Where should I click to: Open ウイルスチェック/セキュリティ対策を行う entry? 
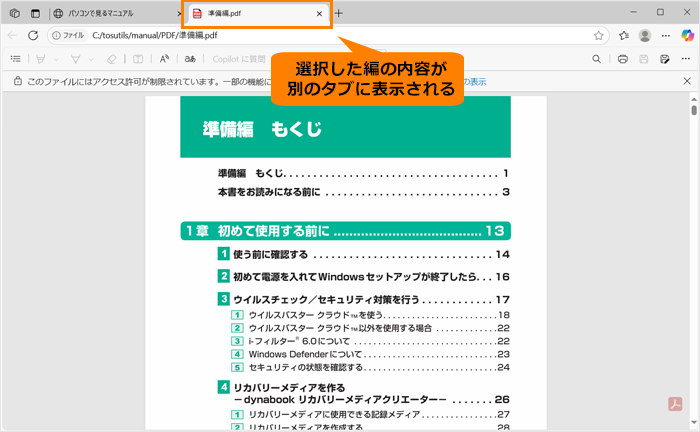coord(363,299)
